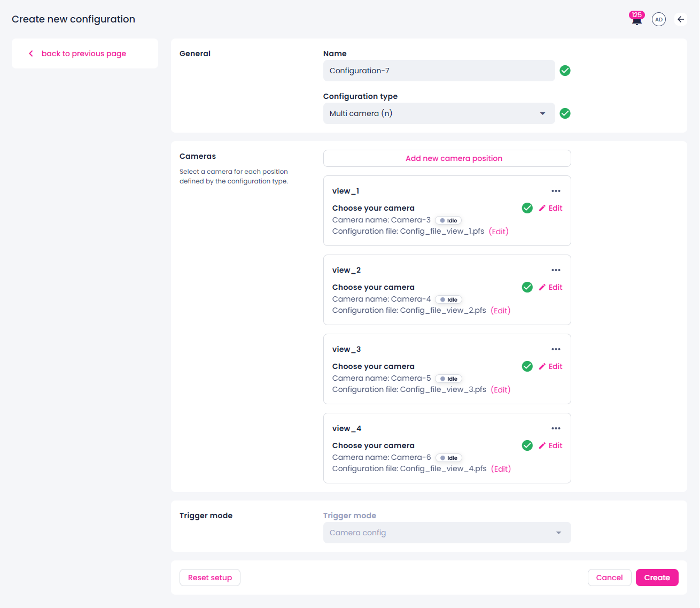Click the green check next to Name field

(x=565, y=71)
